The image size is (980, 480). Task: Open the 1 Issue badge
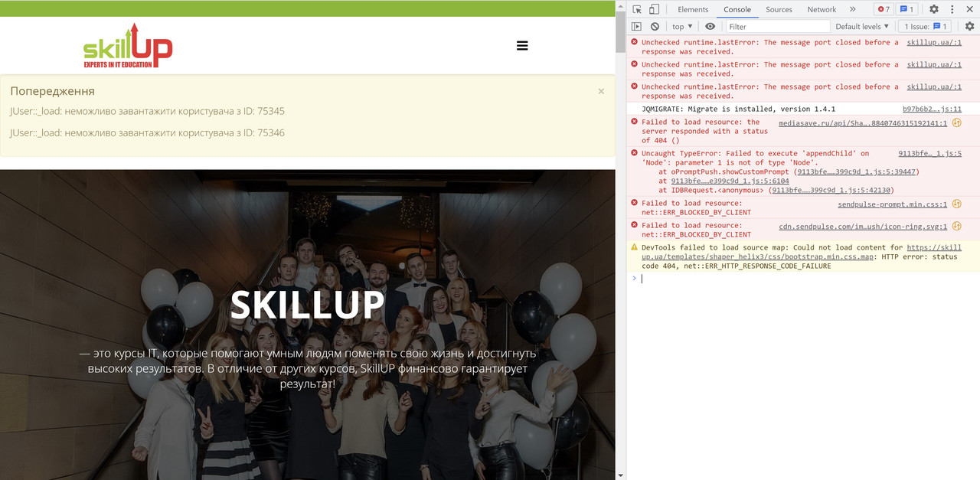[x=926, y=26]
